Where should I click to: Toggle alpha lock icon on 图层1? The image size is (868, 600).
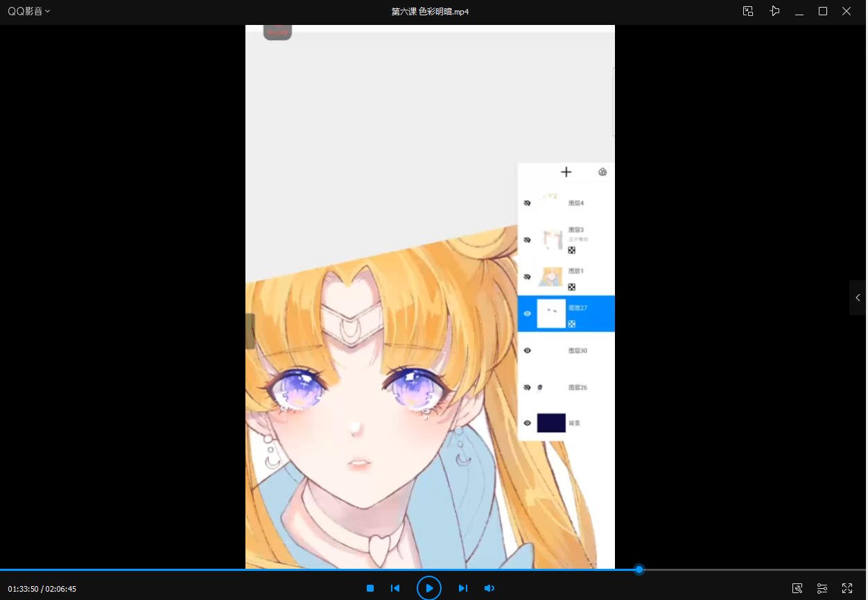572,287
